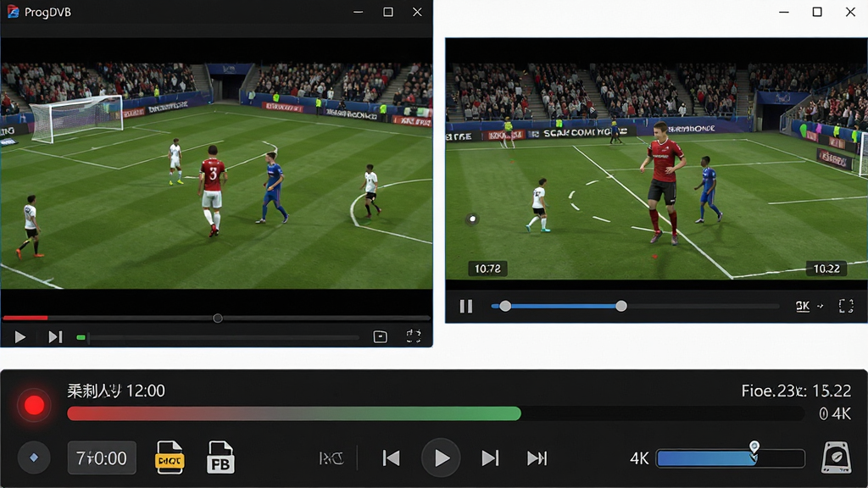This screenshot has height=488, width=868.
Task: Maximize the ProgDVB window
Action: (388, 12)
